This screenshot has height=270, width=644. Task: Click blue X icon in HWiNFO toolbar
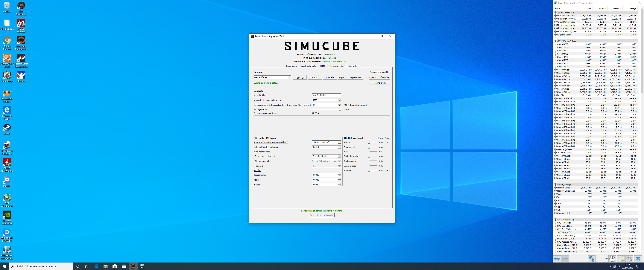click(x=638, y=259)
